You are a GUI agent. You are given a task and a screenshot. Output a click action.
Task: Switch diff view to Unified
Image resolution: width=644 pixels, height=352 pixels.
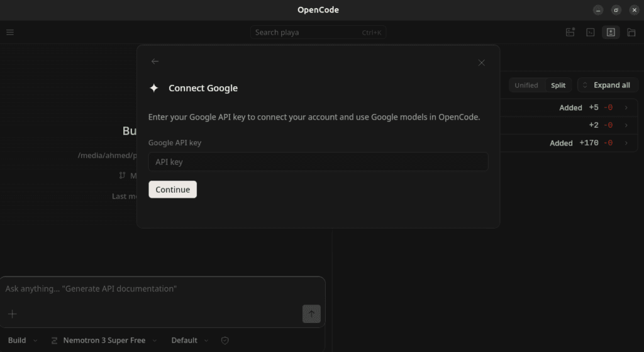click(x=526, y=85)
